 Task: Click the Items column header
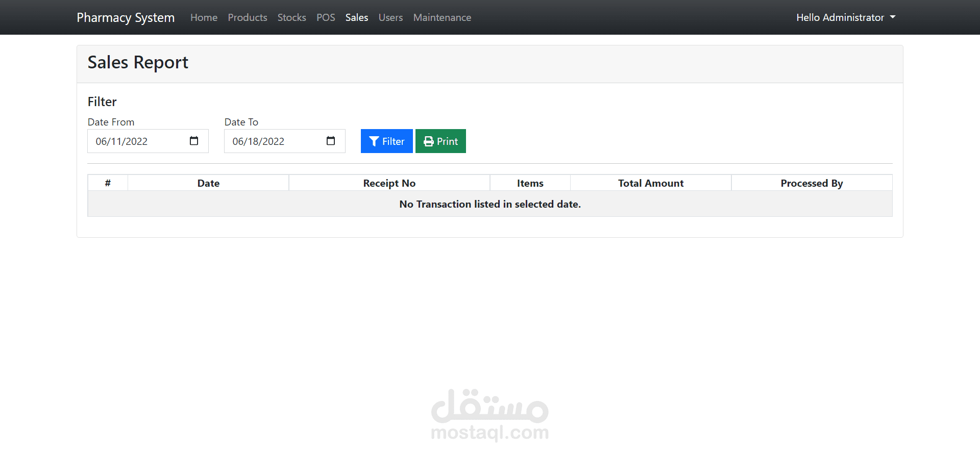pyautogui.click(x=530, y=183)
